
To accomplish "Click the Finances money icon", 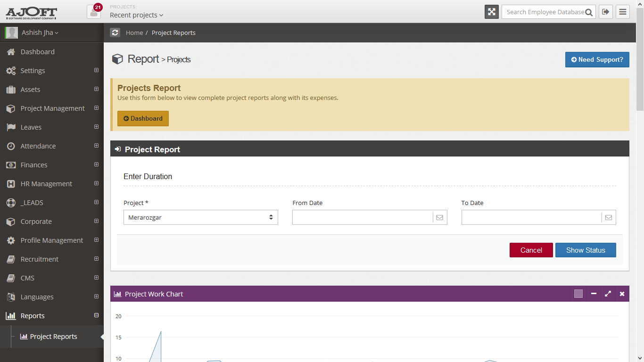I will (x=11, y=165).
